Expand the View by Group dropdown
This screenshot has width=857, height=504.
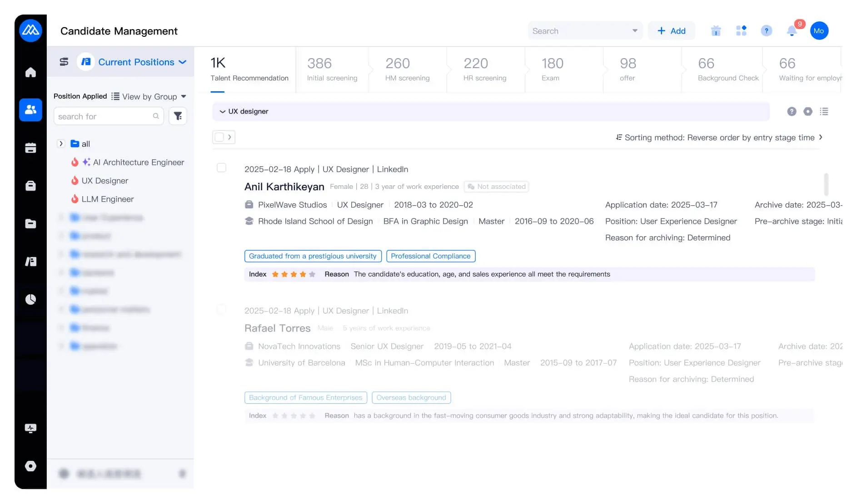click(x=154, y=97)
